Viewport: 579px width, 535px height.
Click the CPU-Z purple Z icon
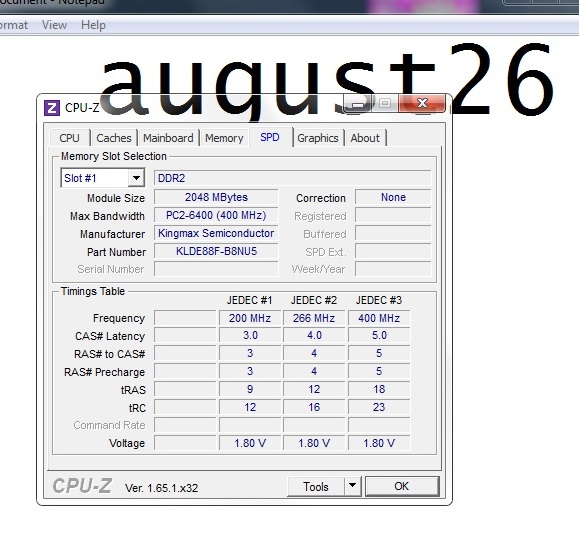[x=52, y=108]
